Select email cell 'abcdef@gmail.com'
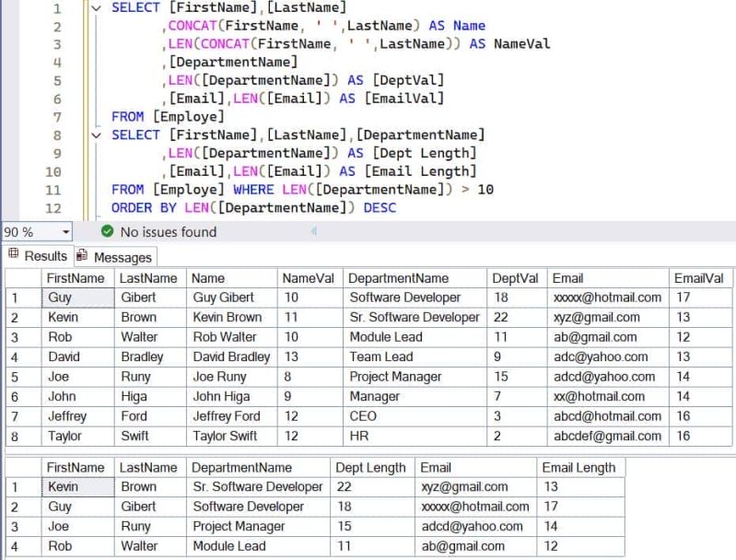Viewport: 736px width, 560px height. (608, 436)
